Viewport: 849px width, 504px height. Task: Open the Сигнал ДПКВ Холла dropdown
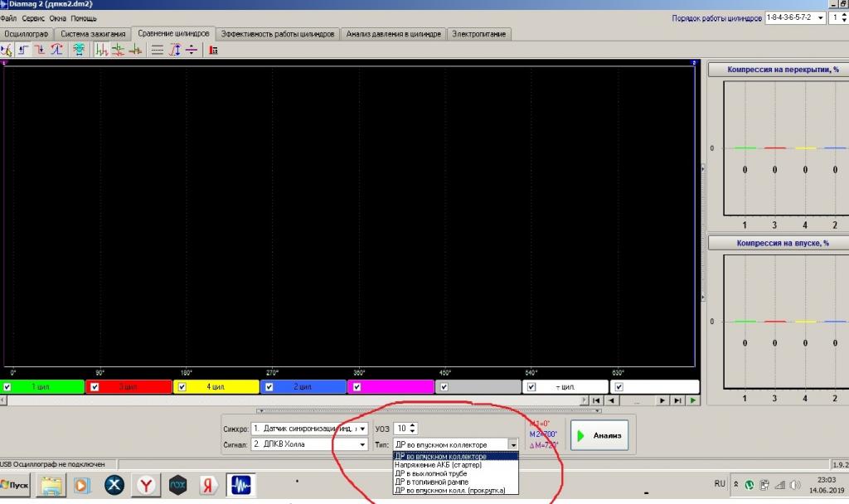(x=310, y=444)
